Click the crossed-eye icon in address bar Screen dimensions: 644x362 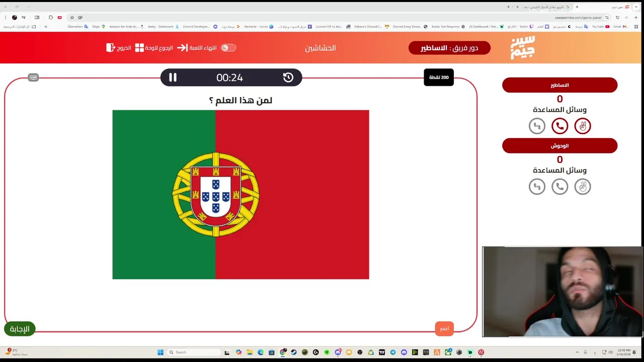pyautogui.click(x=80, y=17)
